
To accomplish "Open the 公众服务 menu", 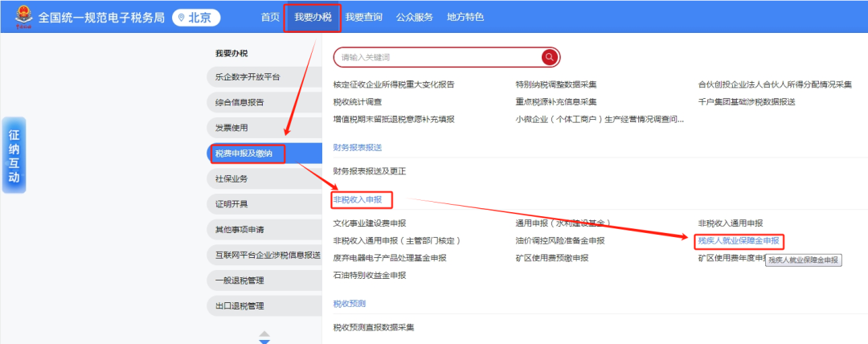I will point(416,17).
